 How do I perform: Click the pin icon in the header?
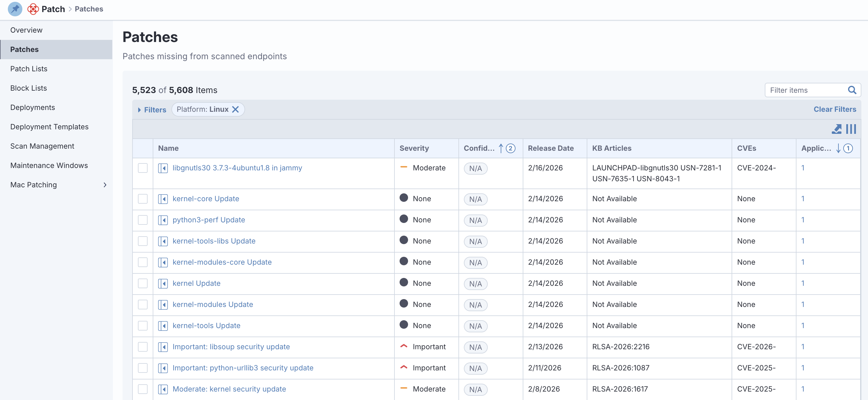[x=15, y=9]
